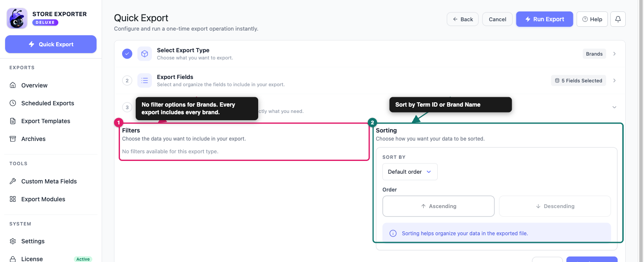Open Export Modules page

coord(43,199)
